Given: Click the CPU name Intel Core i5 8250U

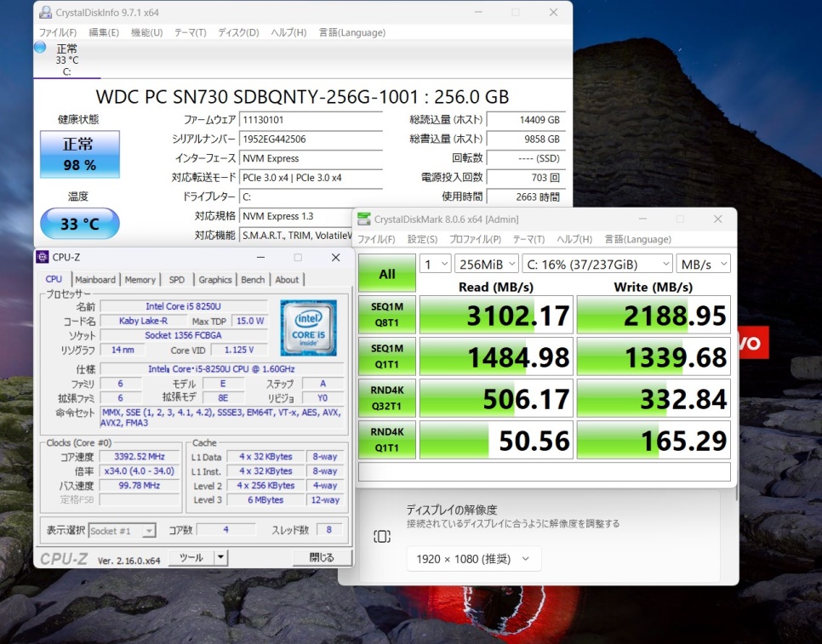Looking at the screenshot, I should (x=184, y=306).
